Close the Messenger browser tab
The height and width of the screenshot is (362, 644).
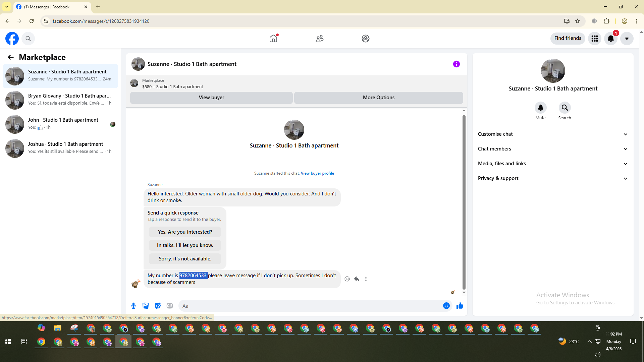pos(86,7)
